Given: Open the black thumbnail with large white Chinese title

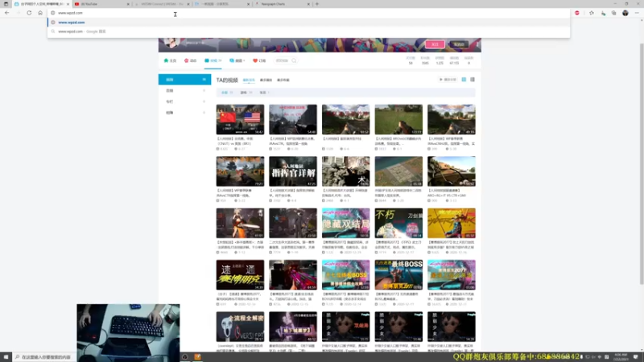Looking at the screenshot, I should (293, 171).
